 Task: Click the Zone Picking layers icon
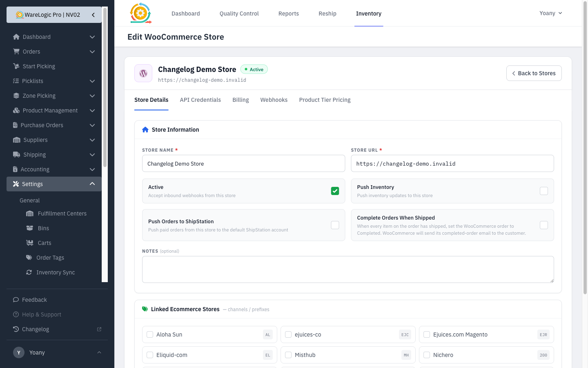click(16, 96)
